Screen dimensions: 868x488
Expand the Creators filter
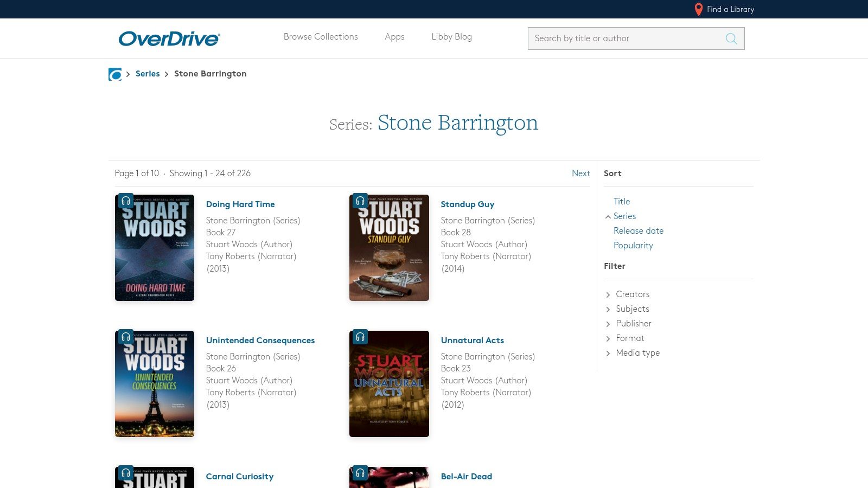click(x=632, y=294)
